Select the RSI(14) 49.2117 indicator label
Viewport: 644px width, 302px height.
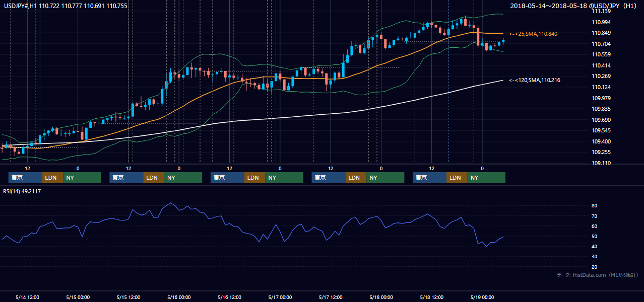pyautogui.click(x=22, y=191)
